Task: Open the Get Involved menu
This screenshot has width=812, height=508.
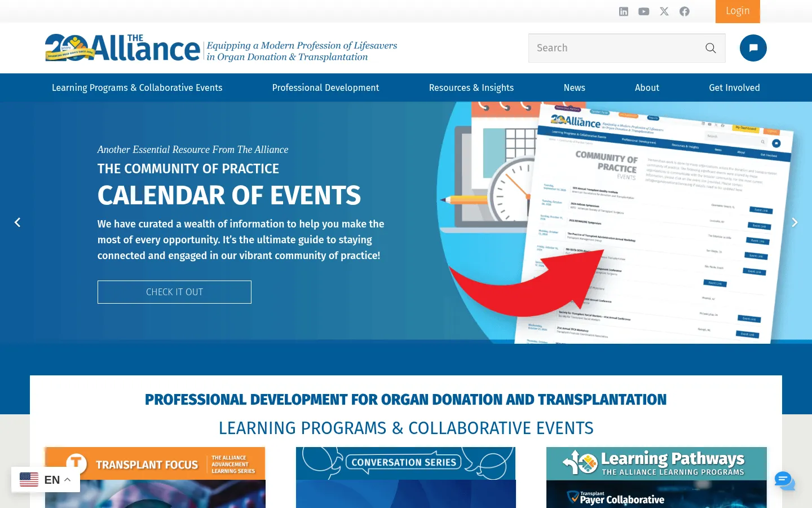Action: tap(734, 87)
